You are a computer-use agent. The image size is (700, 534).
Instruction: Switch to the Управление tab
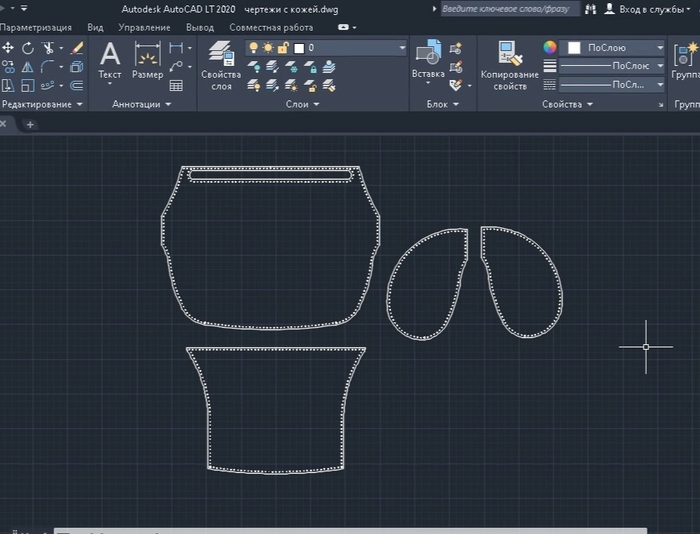click(x=144, y=27)
